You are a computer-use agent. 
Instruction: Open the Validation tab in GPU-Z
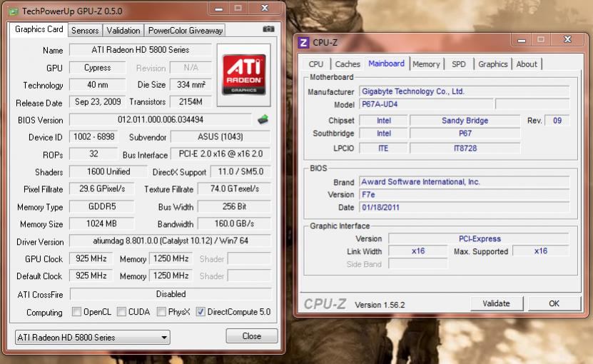pos(123,31)
